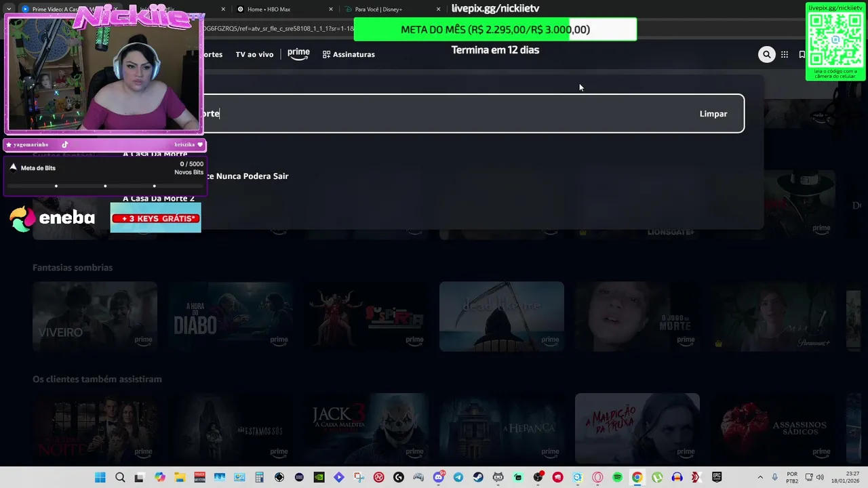Viewport: 868px width, 488px height.
Task: Open Jack 3 A Caixa Maldita thumbnail
Action: (366, 428)
